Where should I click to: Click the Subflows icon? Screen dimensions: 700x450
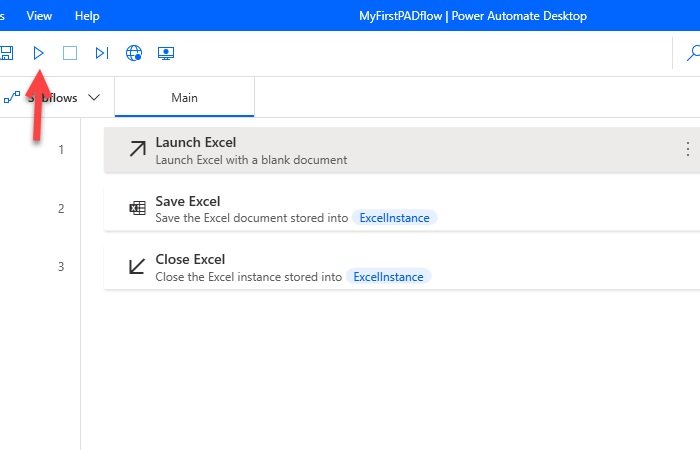pos(12,97)
